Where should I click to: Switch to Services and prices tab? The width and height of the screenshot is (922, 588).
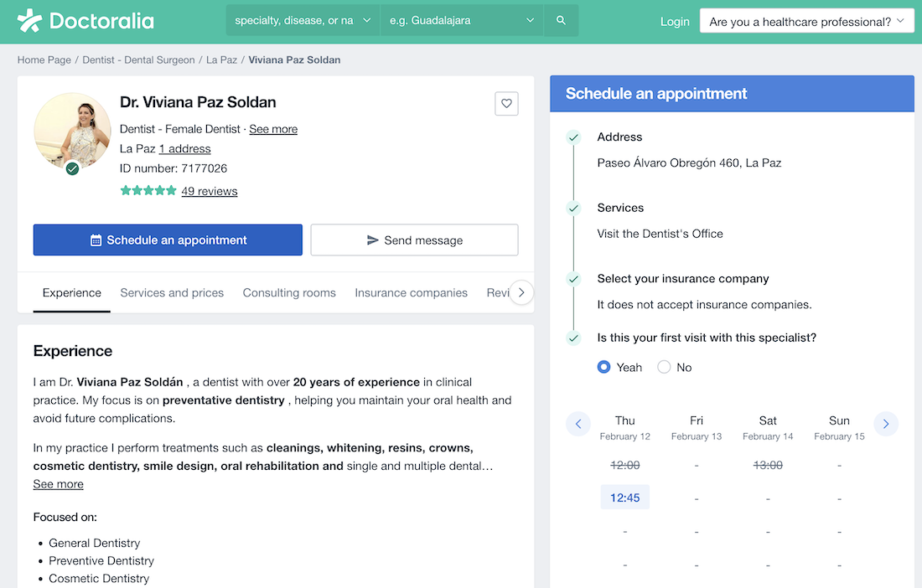coord(172,292)
